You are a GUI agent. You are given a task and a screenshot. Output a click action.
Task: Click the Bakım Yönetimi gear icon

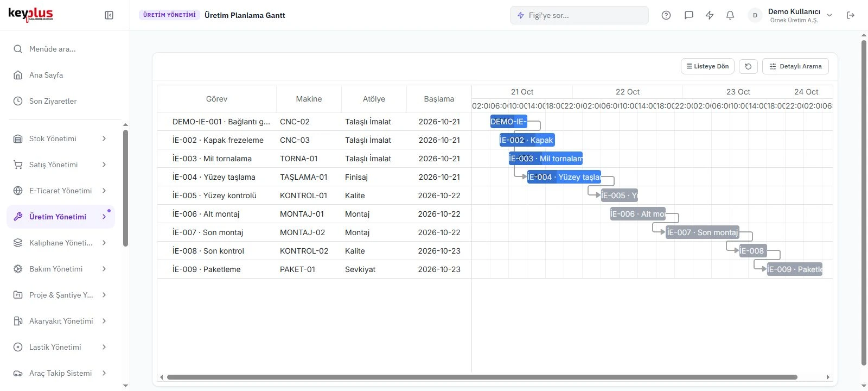(x=18, y=269)
